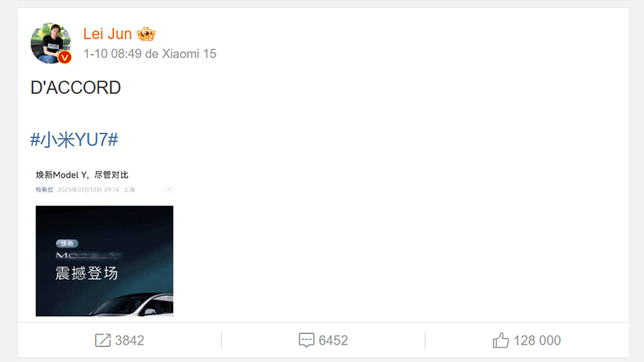Open Lei Jun's profile avatar

(x=50, y=43)
